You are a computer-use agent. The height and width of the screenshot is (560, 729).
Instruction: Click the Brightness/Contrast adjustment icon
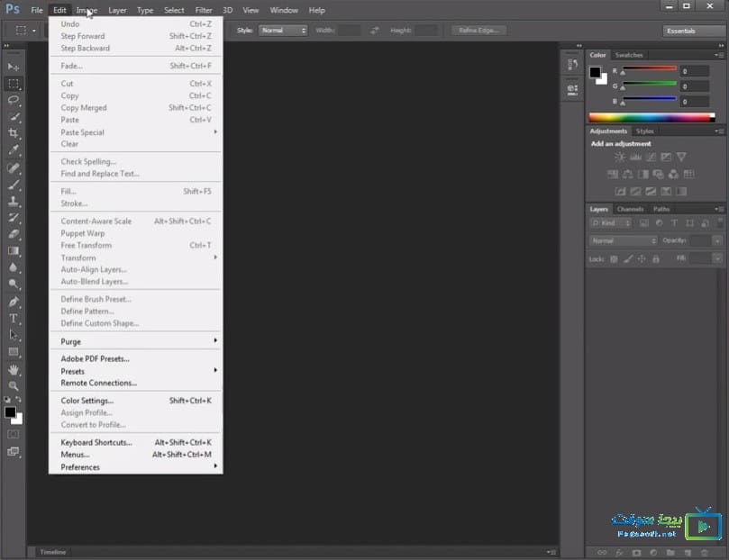tap(620, 157)
